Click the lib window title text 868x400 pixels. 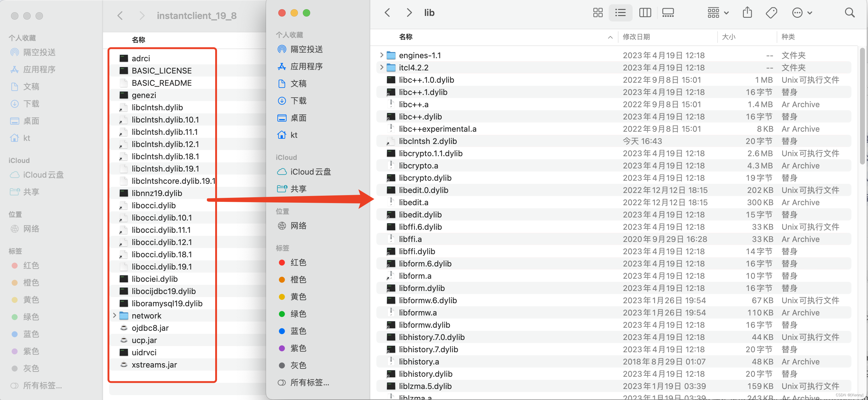click(429, 13)
